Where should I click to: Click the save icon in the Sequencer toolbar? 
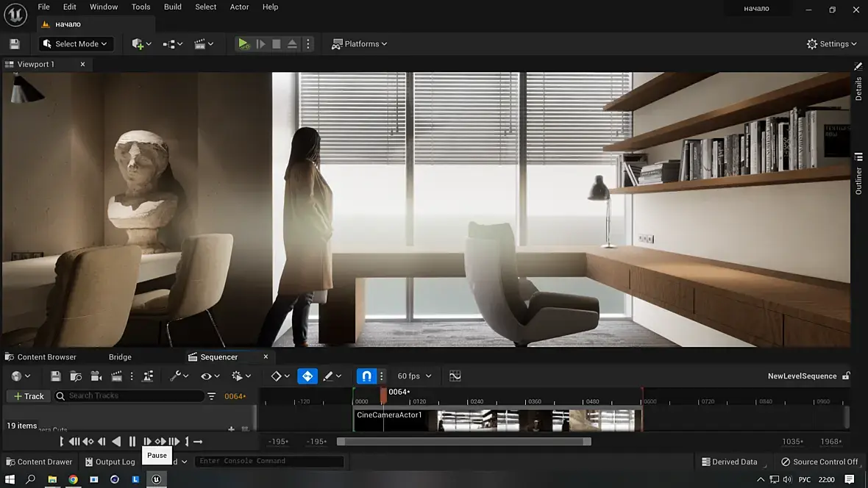[x=55, y=376]
